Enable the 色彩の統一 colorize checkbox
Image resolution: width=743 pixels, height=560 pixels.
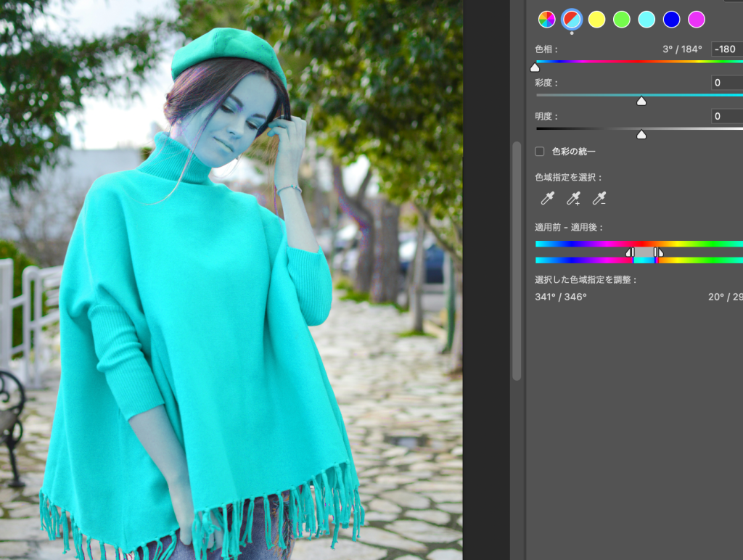point(539,152)
